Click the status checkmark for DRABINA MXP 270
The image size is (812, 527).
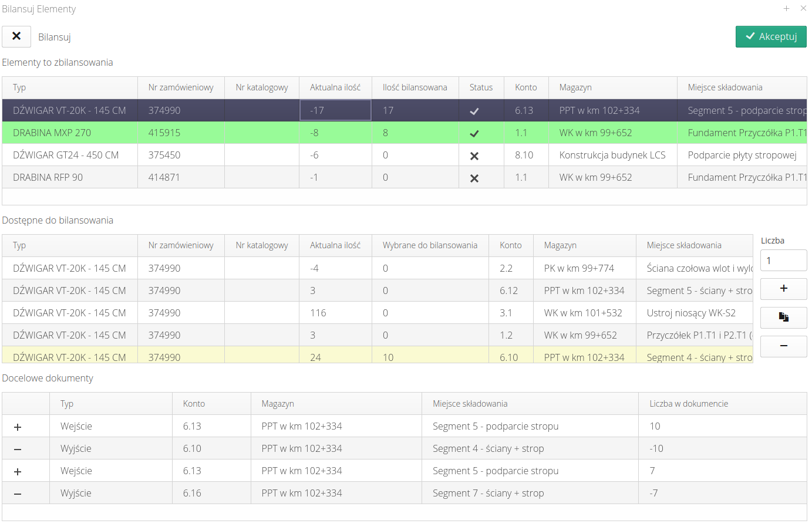(474, 133)
